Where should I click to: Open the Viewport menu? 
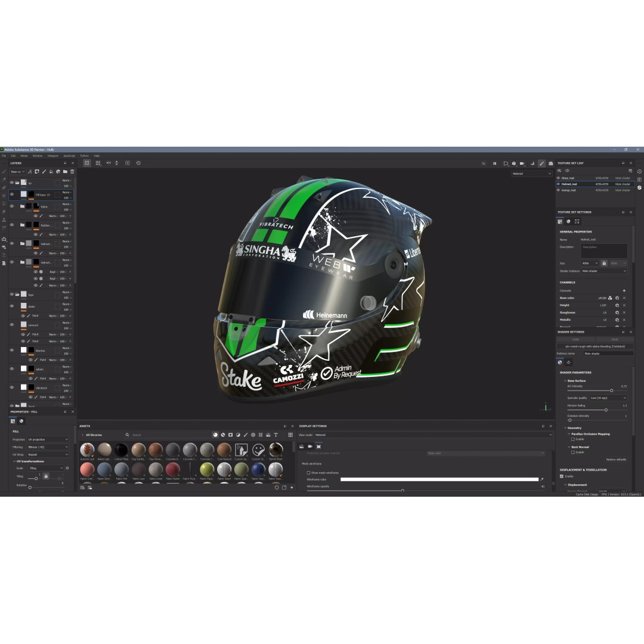[x=52, y=156]
